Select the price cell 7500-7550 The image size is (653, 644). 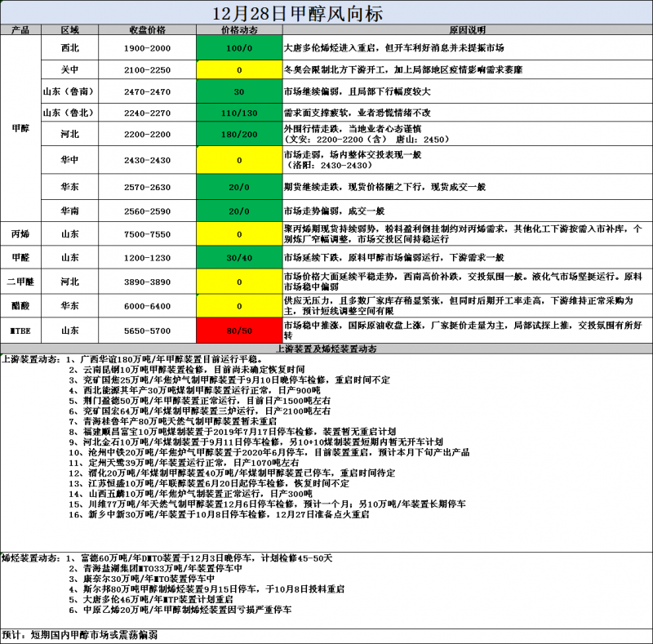coord(148,233)
